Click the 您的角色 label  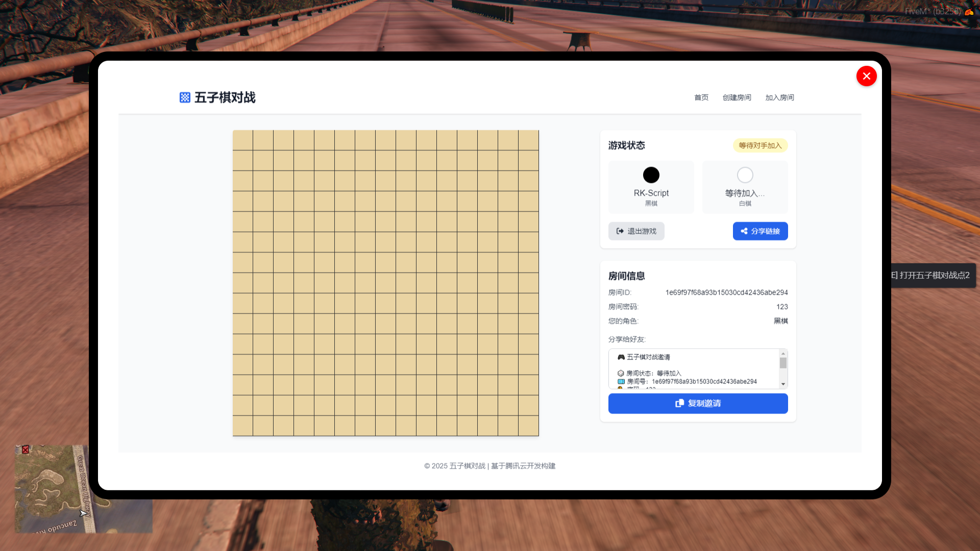coord(623,321)
